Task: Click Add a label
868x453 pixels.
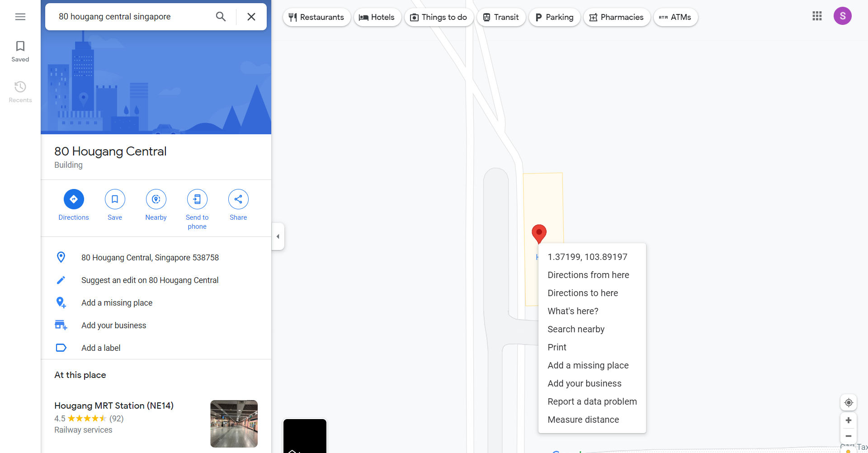Action: coord(156,348)
